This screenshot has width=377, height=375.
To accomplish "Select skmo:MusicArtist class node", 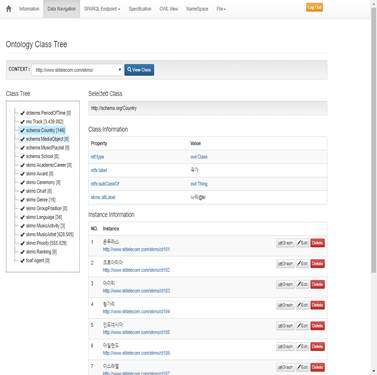I will point(50,234).
